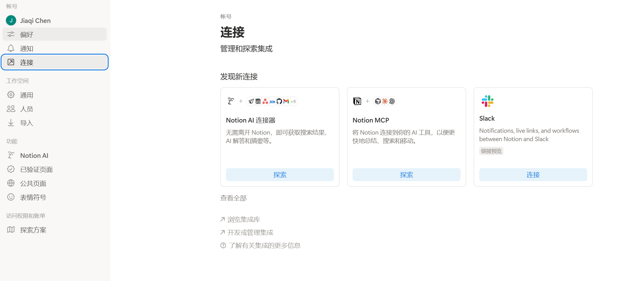Viewport: 644px width, 281px height.
Task: Click the 导入 download icon
Action: point(11,123)
